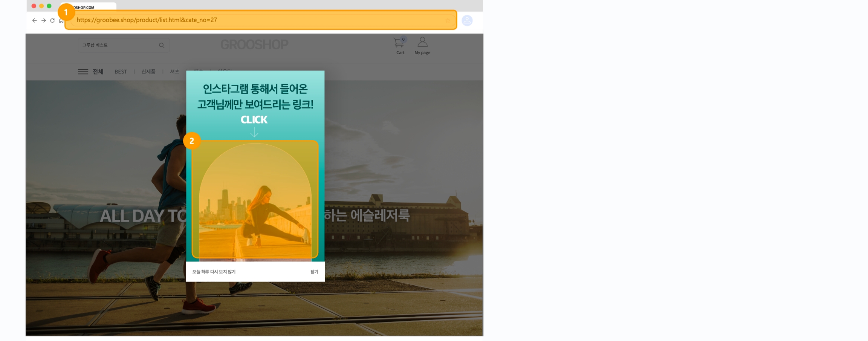Click the popup's stretching woman image
This screenshot has width=868, height=341.
[x=255, y=200]
